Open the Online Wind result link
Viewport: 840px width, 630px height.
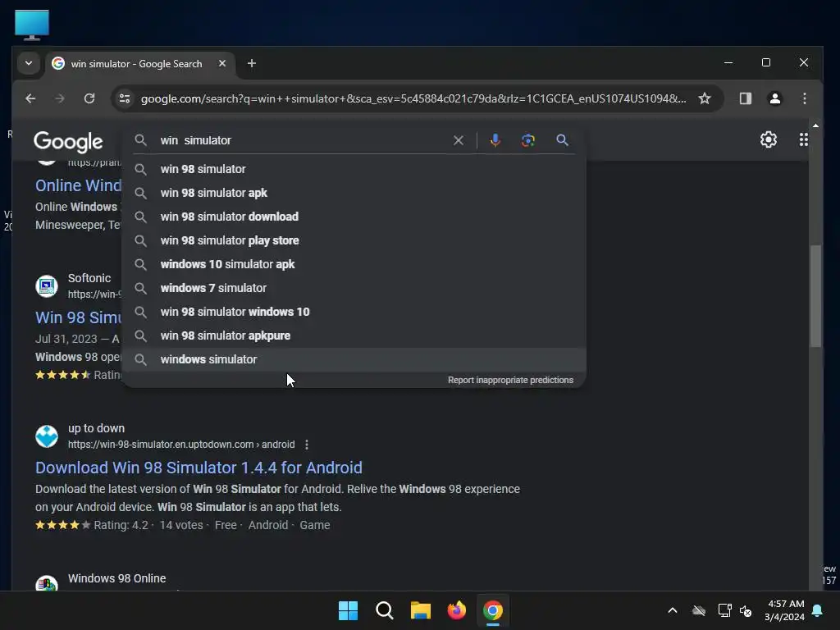pyautogui.click(x=78, y=185)
